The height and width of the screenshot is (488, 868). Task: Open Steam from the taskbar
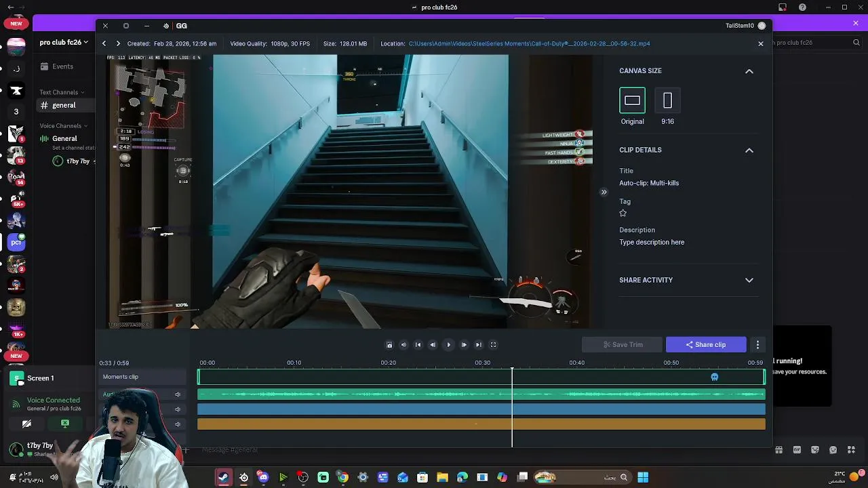(223, 477)
